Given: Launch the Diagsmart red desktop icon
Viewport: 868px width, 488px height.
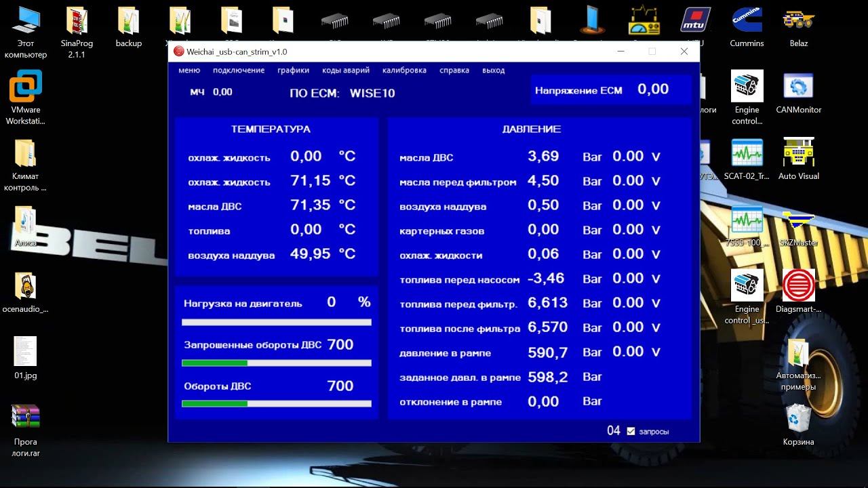Looking at the screenshot, I should 798,293.
